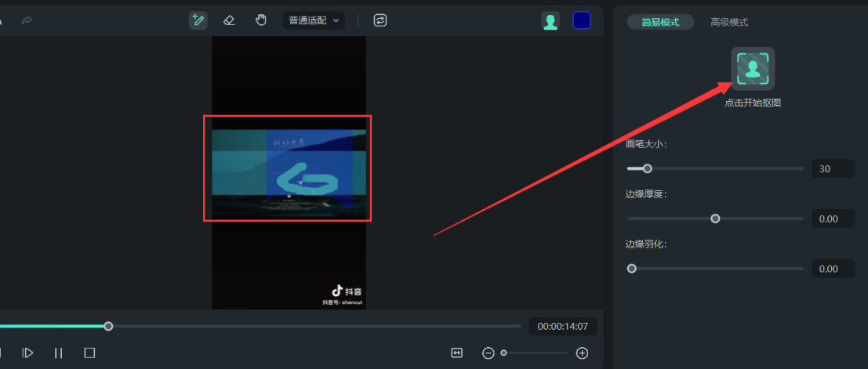This screenshot has width=868, height=369.
Task: Select the smart brush add tool
Action: click(x=198, y=20)
